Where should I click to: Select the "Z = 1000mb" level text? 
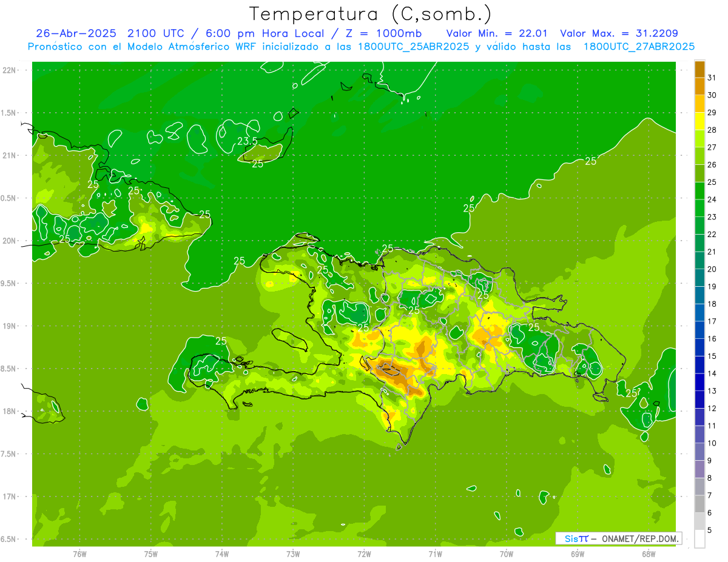point(383,33)
